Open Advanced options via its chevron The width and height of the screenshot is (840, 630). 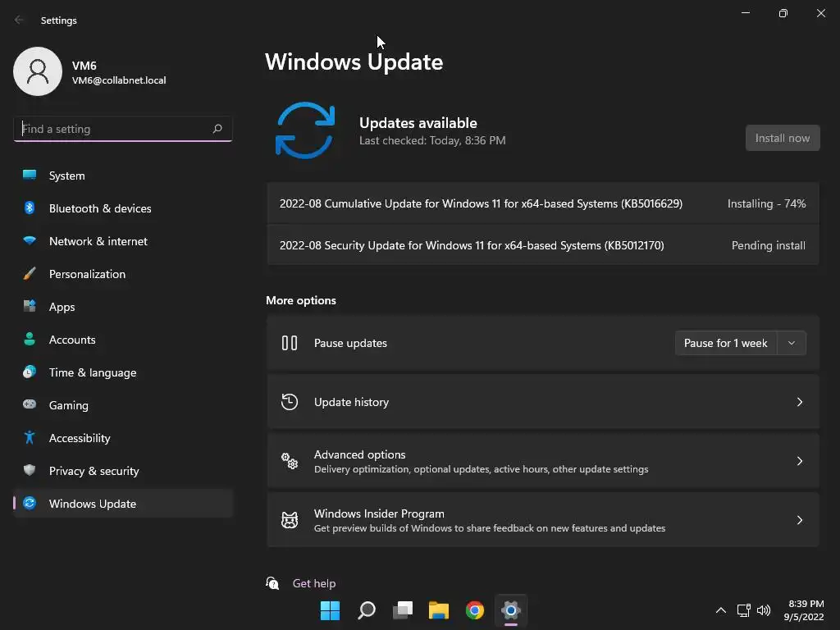point(800,461)
